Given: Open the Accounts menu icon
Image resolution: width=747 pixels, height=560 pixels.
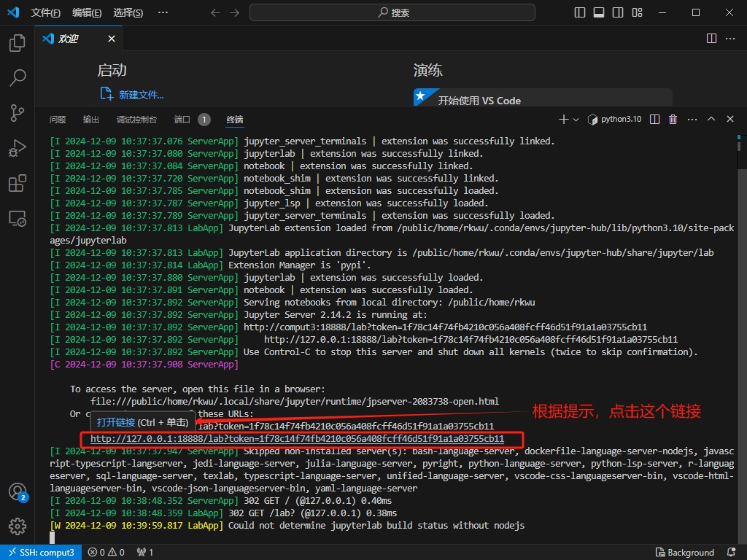Looking at the screenshot, I should [18, 492].
